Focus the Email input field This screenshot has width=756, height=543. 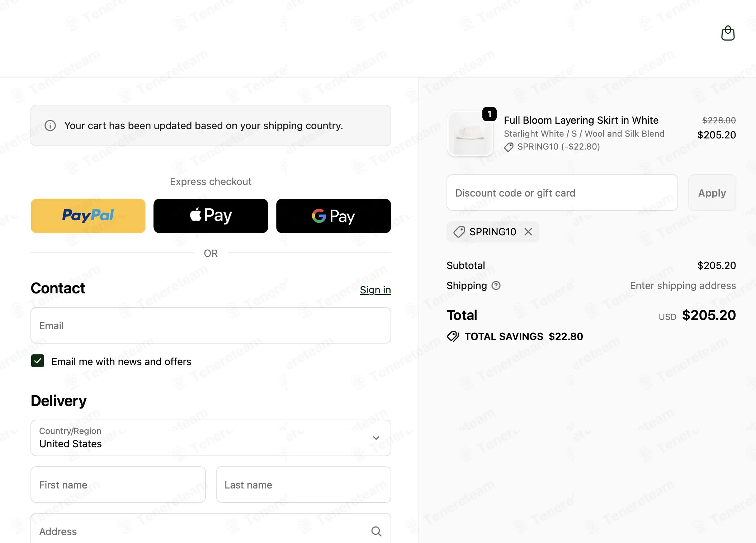tap(211, 325)
